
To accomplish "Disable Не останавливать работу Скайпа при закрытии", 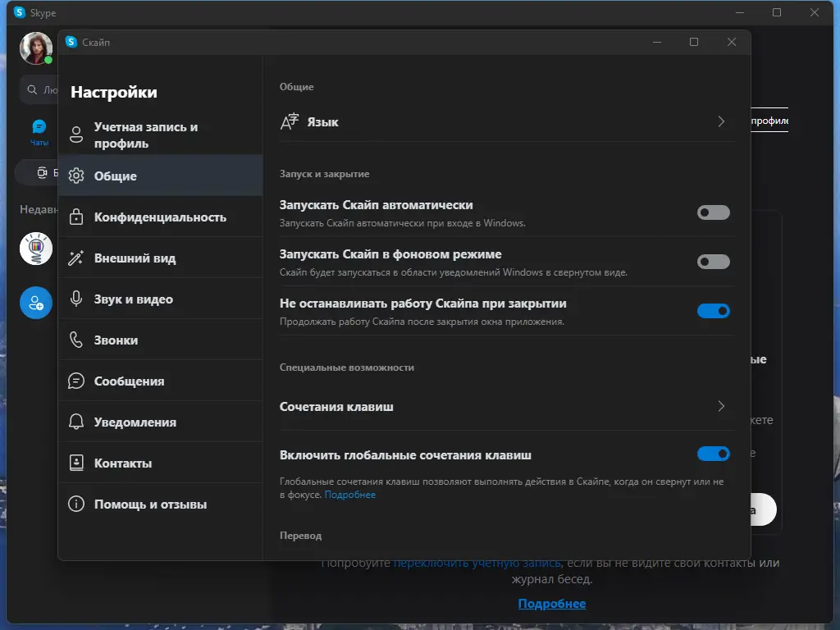I will click(x=713, y=311).
